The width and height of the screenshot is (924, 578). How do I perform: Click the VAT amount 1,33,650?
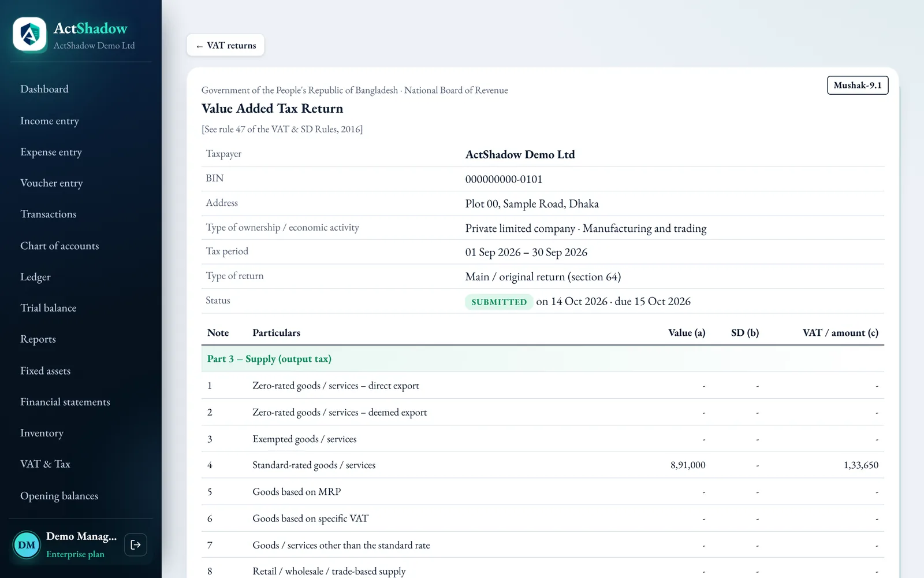pyautogui.click(x=861, y=465)
